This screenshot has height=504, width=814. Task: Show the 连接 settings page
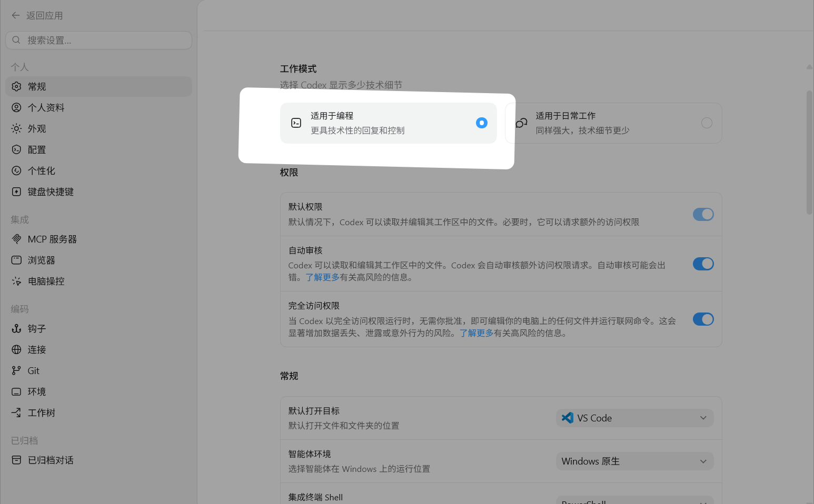click(98, 349)
